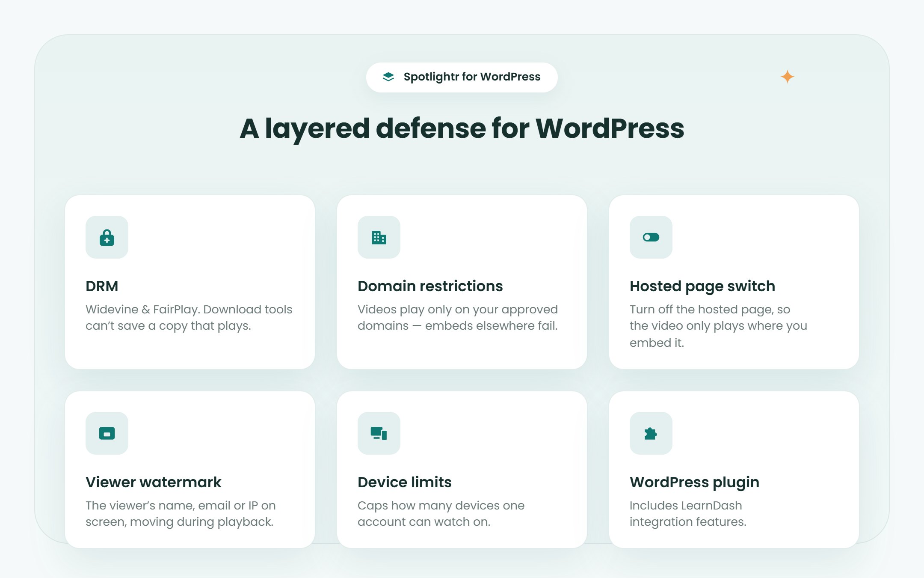Click the Hosted page switch heading
Image resolution: width=924 pixels, height=578 pixels.
tap(702, 286)
